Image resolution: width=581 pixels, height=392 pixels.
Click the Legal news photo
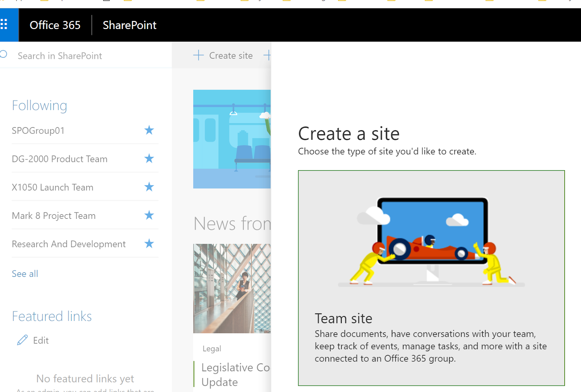[x=232, y=288]
